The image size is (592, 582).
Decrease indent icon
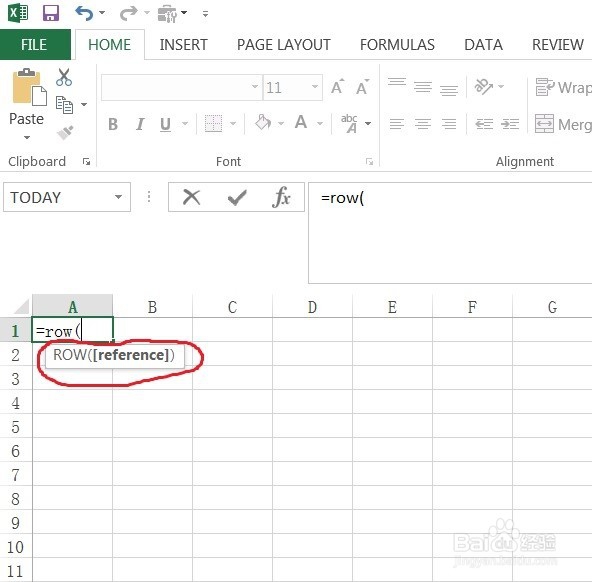tap(484, 124)
